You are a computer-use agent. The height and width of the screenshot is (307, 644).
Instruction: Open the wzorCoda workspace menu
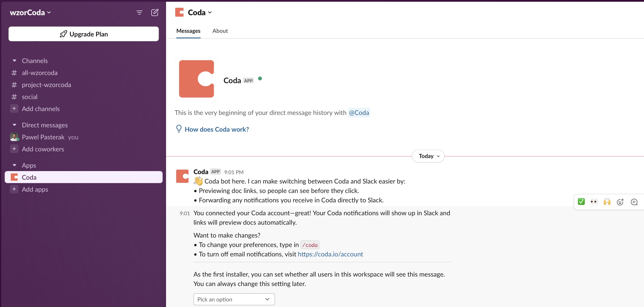[30, 12]
